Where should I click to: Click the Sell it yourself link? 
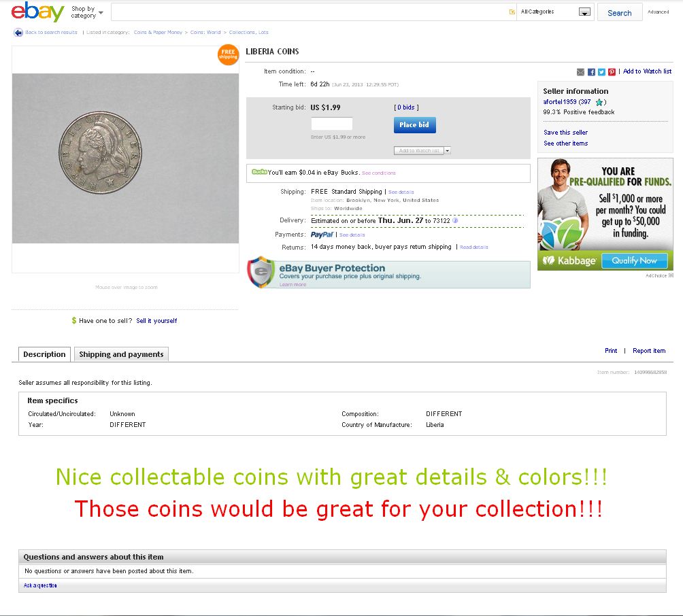(x=156, y=321)
